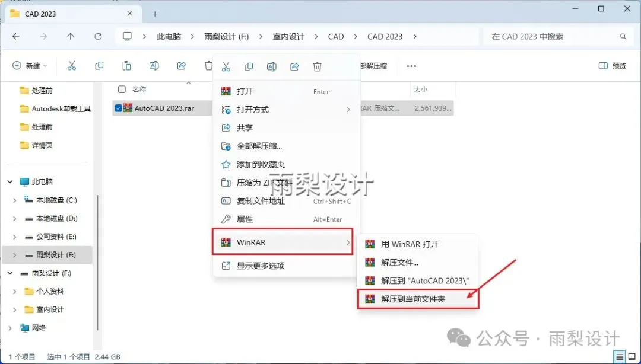
Task: Click the Rename icon in context menu
Action: (271, 67)
